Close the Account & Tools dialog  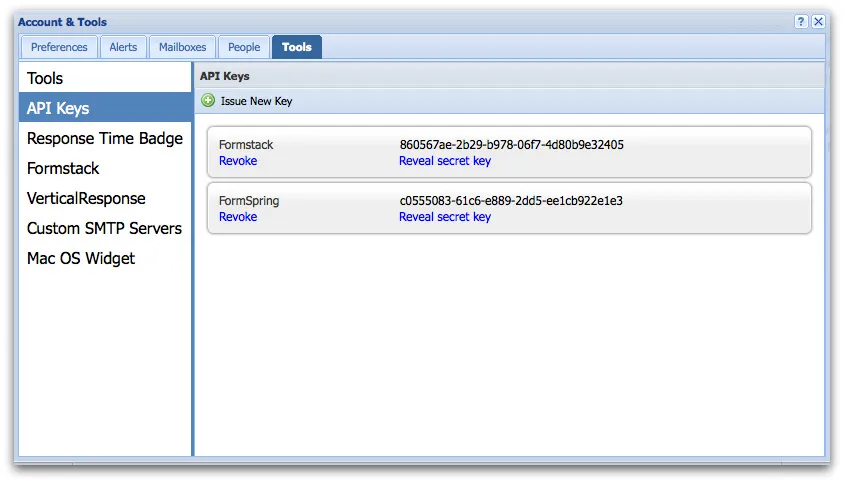pyautogui.click(x=818, y=22)
